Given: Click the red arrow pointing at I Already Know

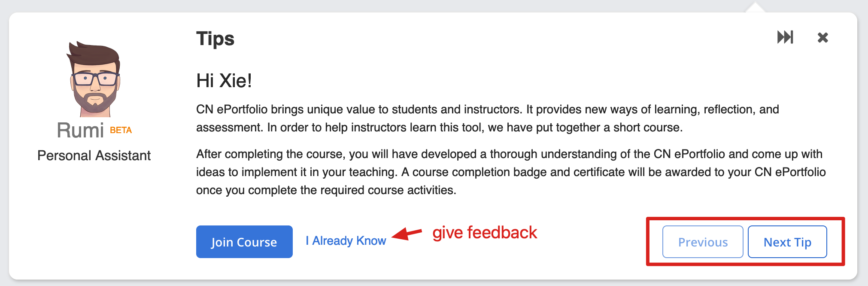Looking at the screenshot, I should 407,234.
